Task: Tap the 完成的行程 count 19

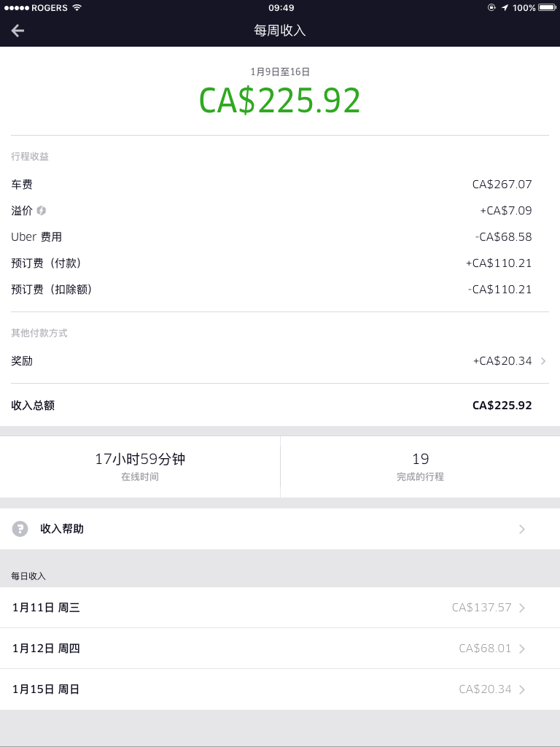Action: point(421,459)
